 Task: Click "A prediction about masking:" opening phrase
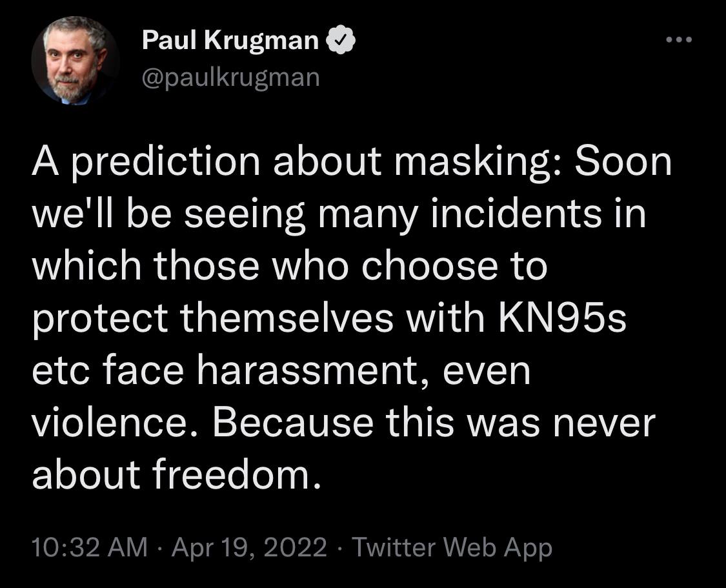[x=297, y=163]
